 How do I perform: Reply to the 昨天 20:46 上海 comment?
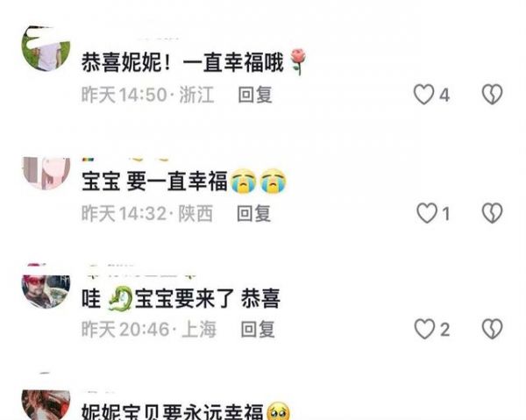(x=258, y=329)
